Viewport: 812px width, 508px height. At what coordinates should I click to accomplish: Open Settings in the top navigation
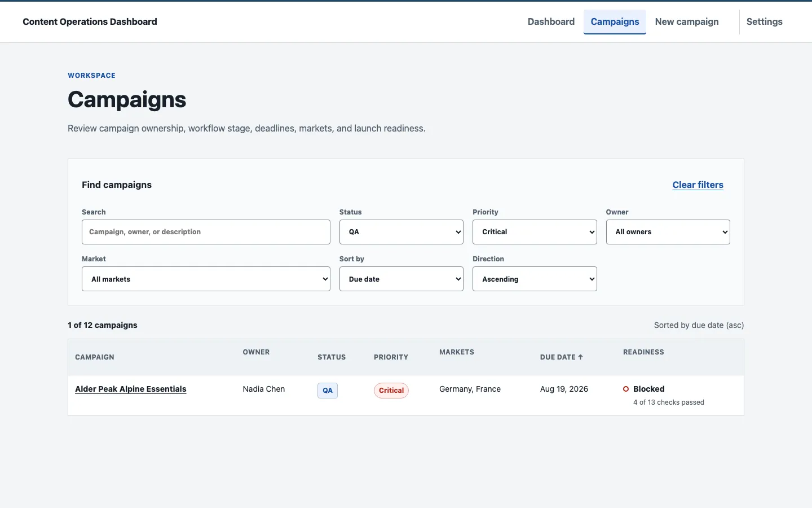pos(764,21)
